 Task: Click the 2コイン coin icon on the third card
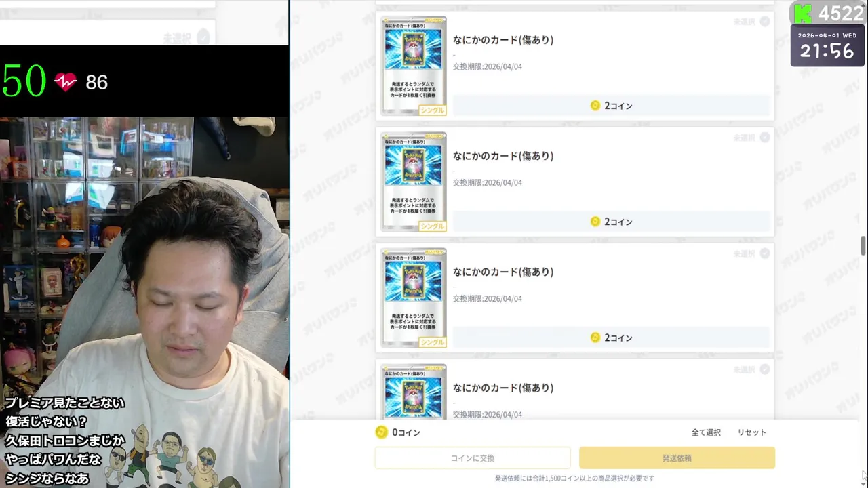(x=595, y=338)
